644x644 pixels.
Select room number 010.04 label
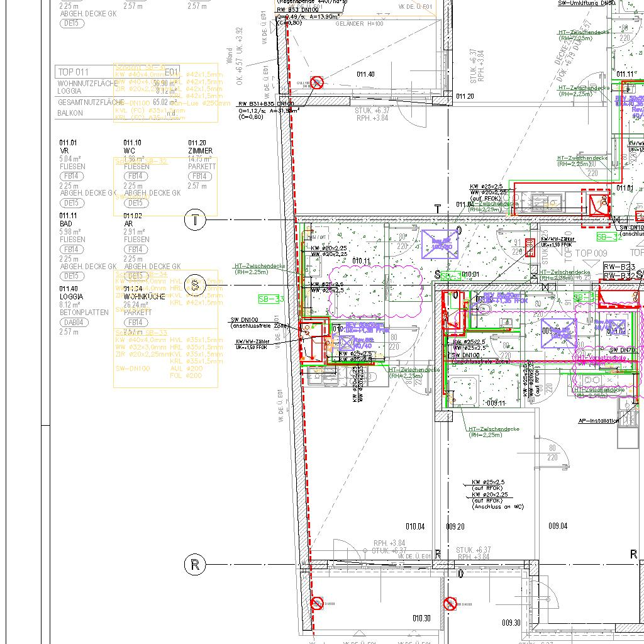(x=414, y=526)
